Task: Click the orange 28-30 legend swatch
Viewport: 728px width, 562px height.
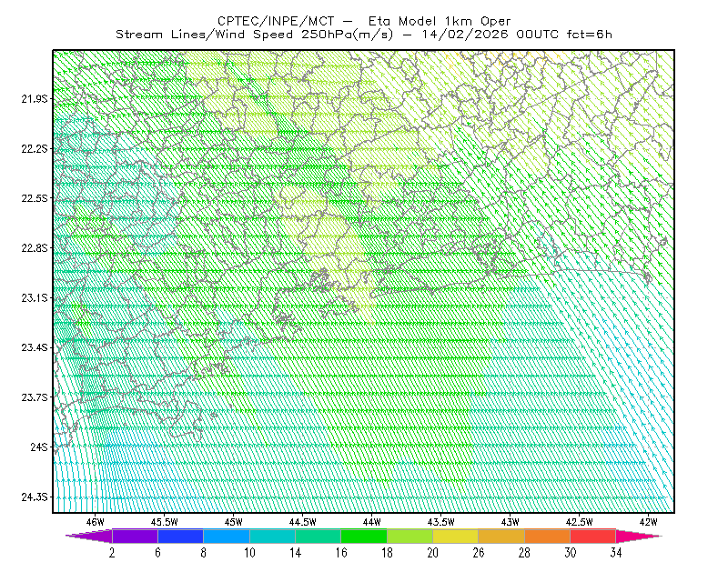Action: pyautogui.click(x=548, y=536)
